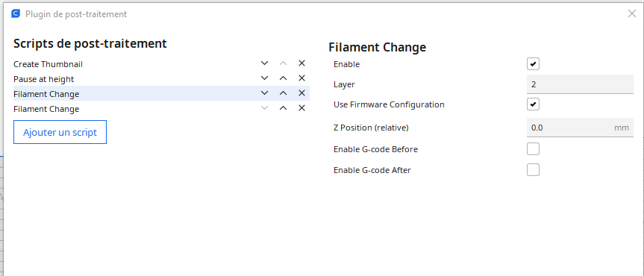The image size is (644, 276).
Task: Remove the Create Thumbnail script
Action: (301, 63)
